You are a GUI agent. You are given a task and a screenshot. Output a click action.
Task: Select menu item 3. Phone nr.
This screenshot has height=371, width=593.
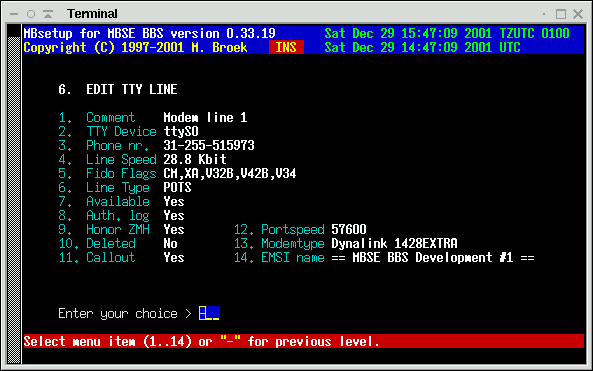pyautogui.click(x=104, y=145)
